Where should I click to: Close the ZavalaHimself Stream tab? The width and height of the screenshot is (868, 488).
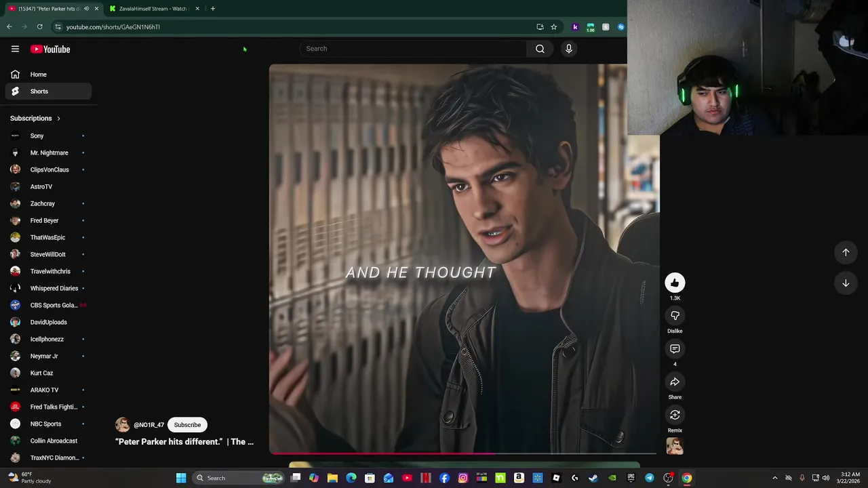[197, 9]
